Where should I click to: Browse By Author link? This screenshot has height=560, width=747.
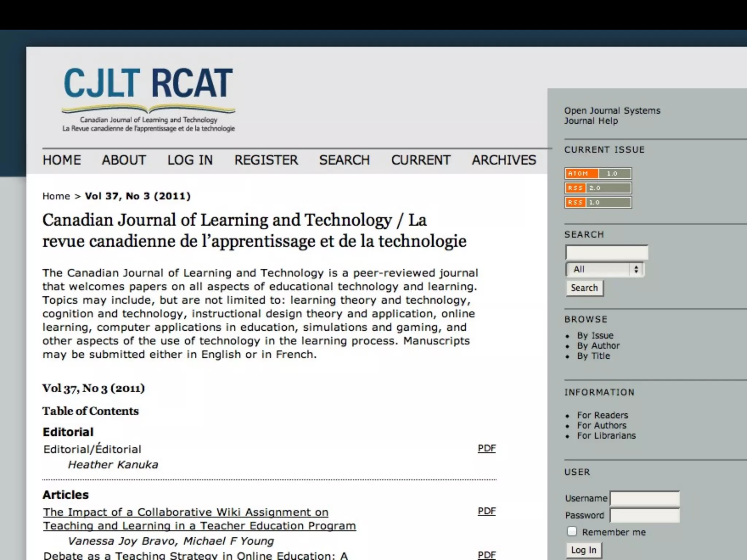[x=598, y=346]
